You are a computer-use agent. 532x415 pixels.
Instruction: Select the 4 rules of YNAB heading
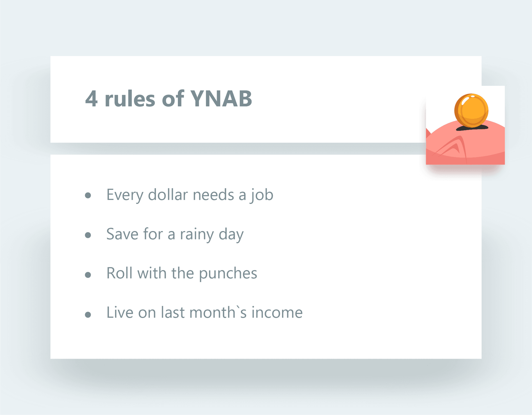(x=168, y=99)
